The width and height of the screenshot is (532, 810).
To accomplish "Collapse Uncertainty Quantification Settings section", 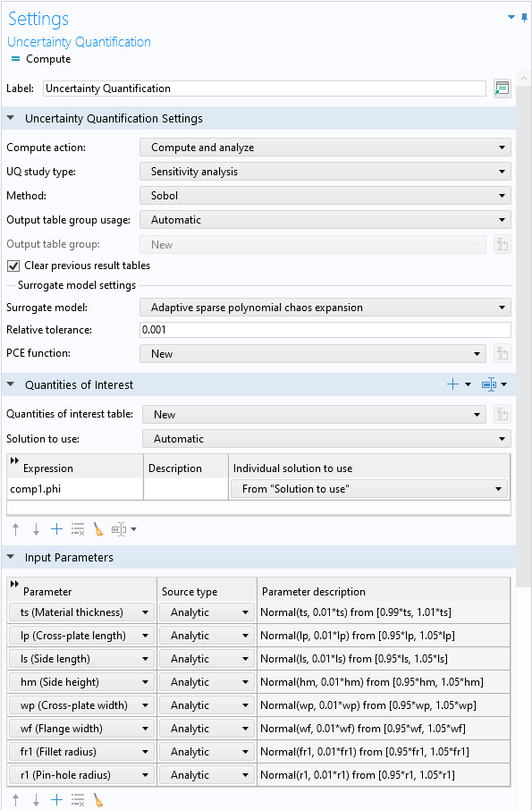I will tap(11, 118).
